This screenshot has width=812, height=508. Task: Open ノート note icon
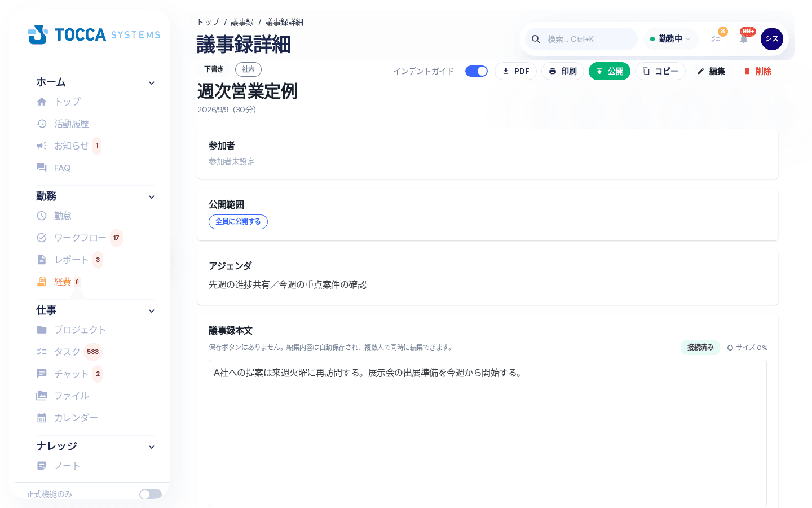tap(42, 466)
